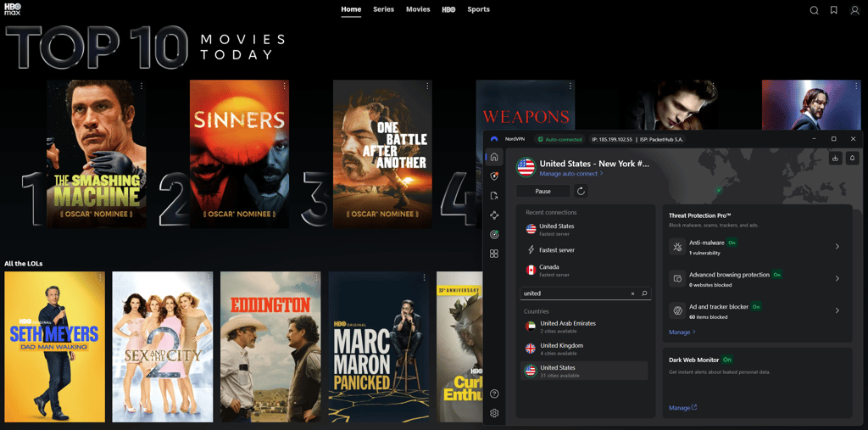The height and width of the screenshot is (430, 868).
Task: Open My List bookmark icon in HBO Max
Action: 834,10
